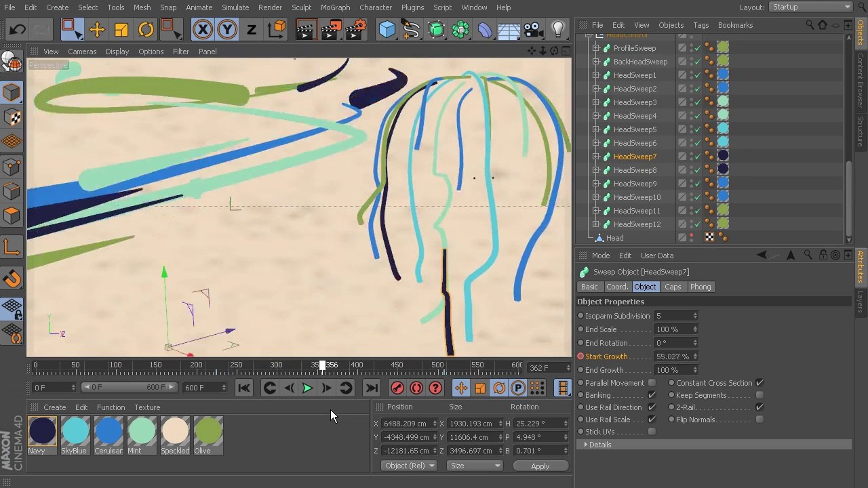Viewport: 868px width, 488px height.
Task: Select Polygons mode icon
Action: tap(12, 216)
